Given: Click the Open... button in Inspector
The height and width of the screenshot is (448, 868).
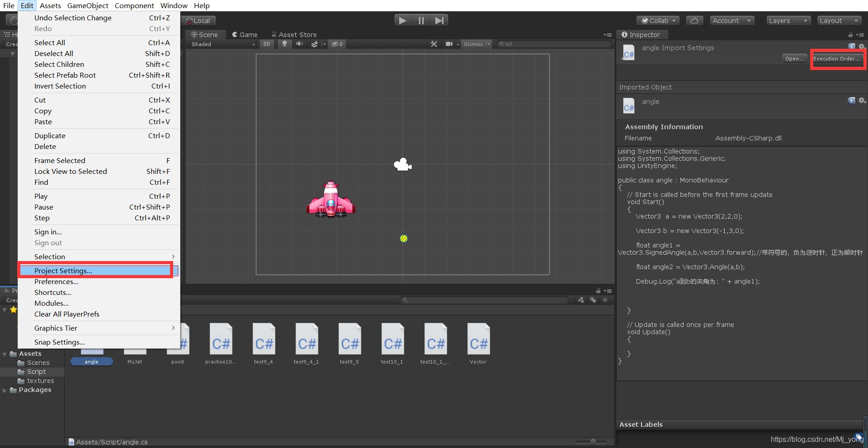Looking at the screenshot, I should tap(794, 59).
